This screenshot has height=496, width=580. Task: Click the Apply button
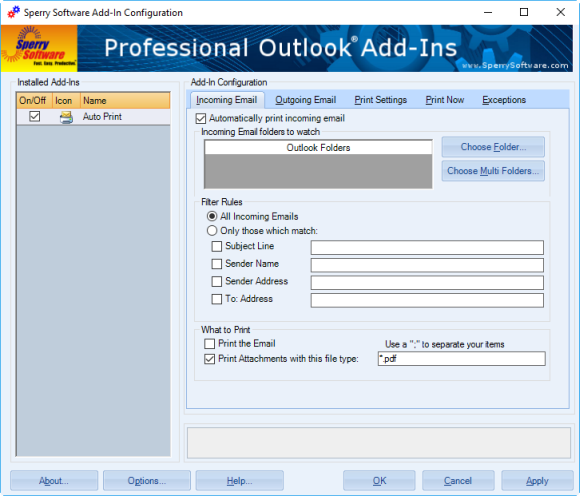[x=537, y=481]
